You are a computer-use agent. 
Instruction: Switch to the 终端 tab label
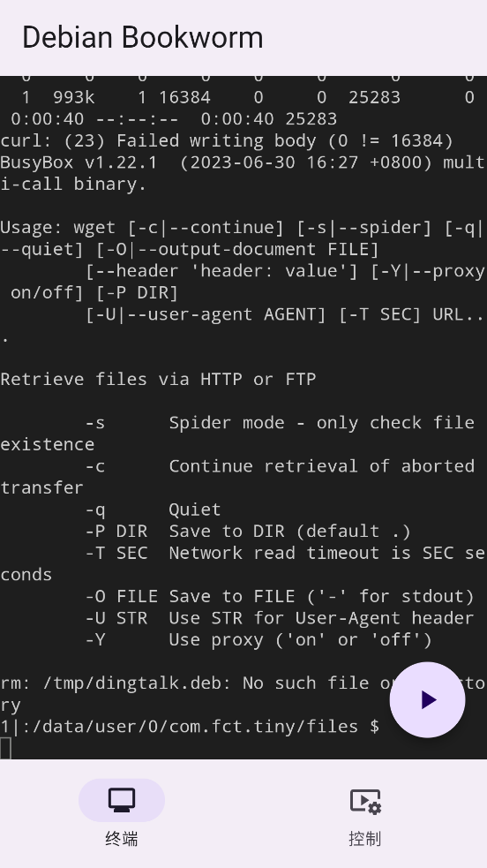(122, 839)
